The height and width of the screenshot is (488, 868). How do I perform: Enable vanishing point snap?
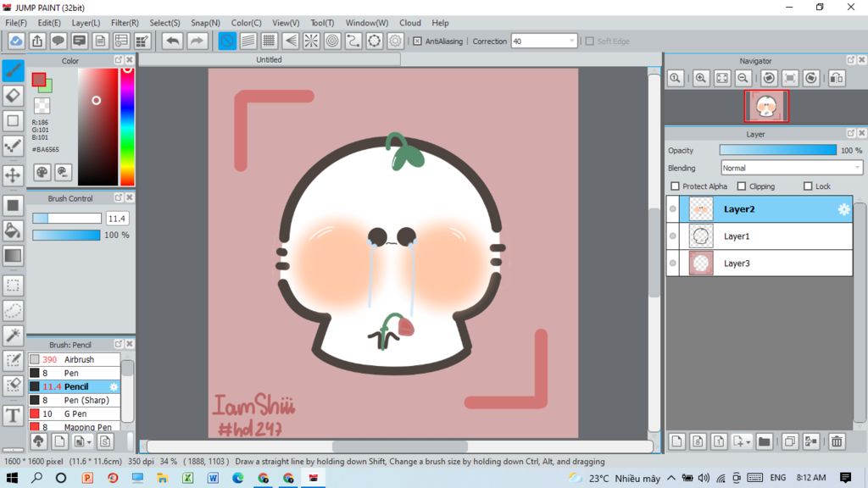tap(290, 41)
